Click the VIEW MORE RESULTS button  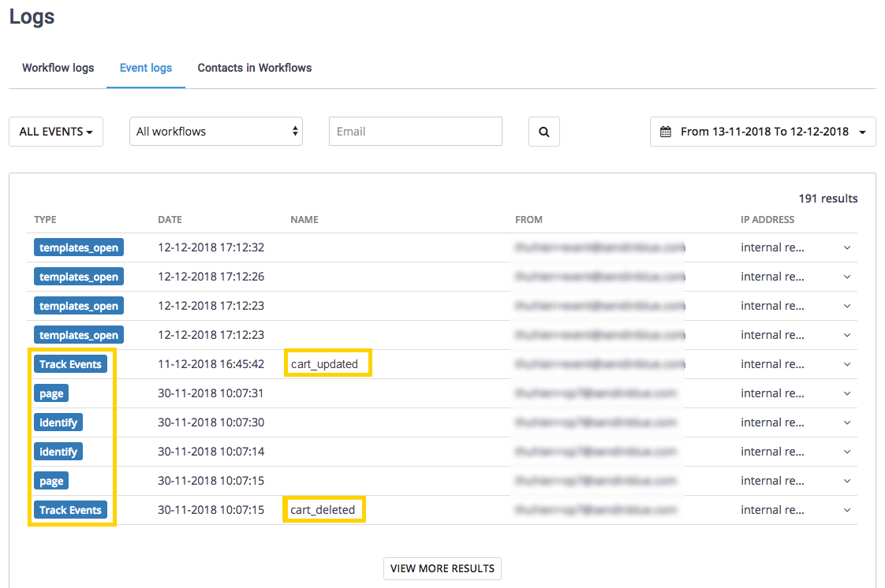pyautogui.click(x=442, y=568)
